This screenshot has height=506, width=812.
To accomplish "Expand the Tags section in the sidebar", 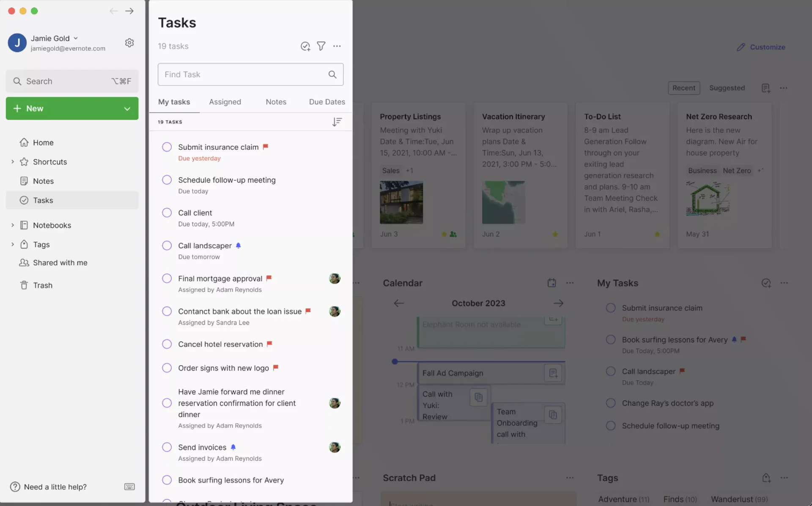I will (x=12, y=244).
